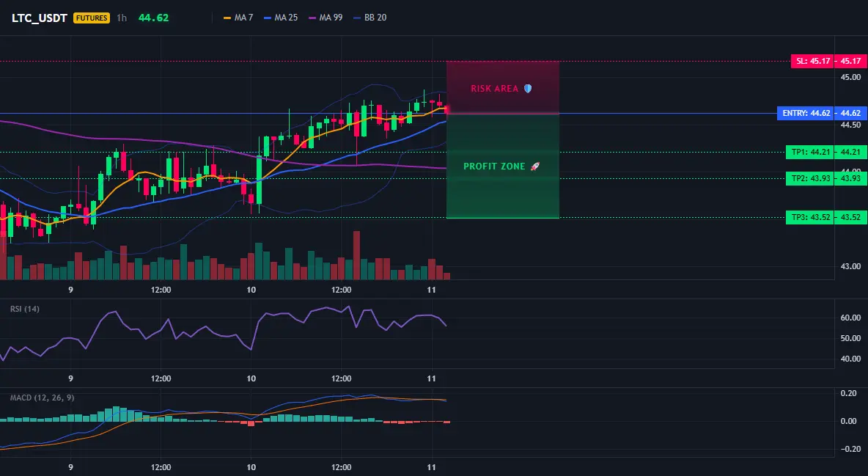
Task: Click the RSI 50.00 axis value
Action: 850,338
